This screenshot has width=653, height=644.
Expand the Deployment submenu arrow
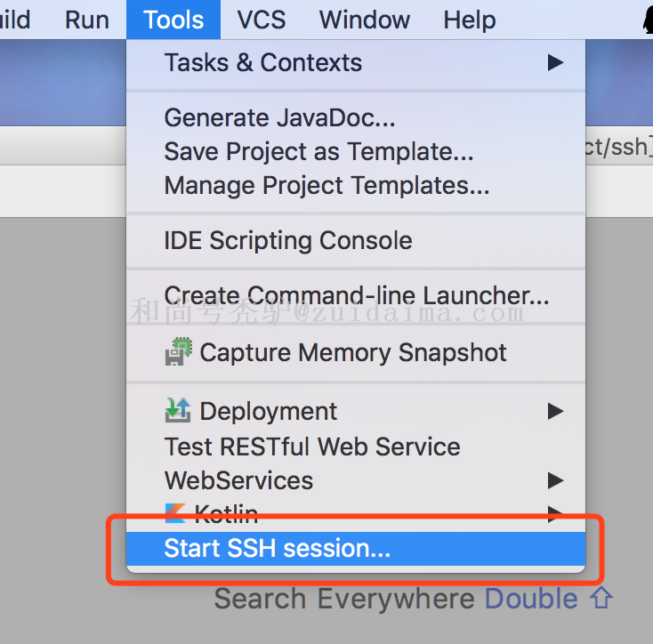pyautogui.click(x=555, y=411)
